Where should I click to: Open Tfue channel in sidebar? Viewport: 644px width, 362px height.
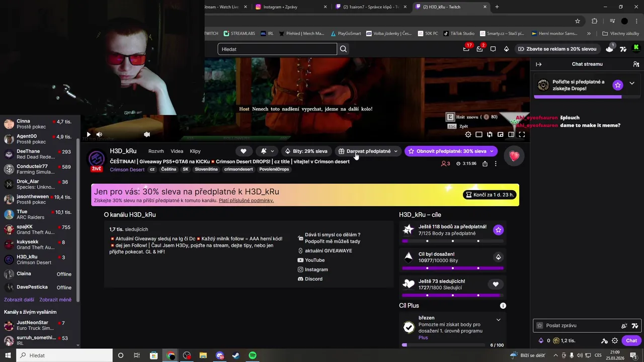40,215
